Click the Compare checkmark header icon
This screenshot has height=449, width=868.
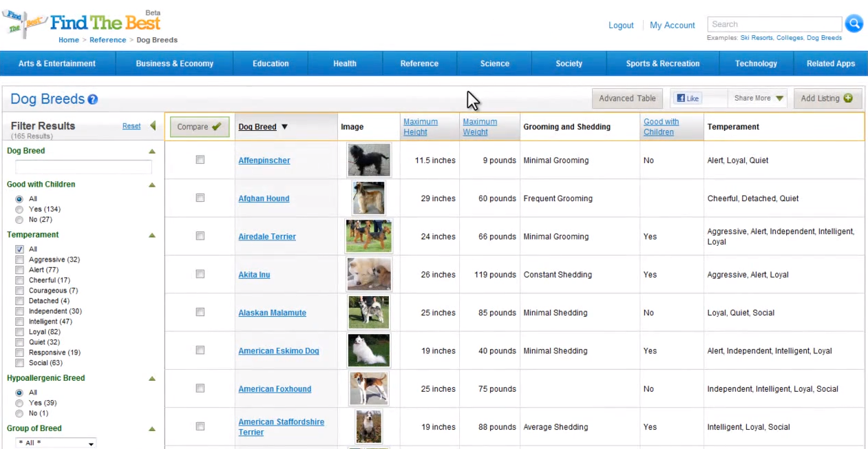coord(216,127)
